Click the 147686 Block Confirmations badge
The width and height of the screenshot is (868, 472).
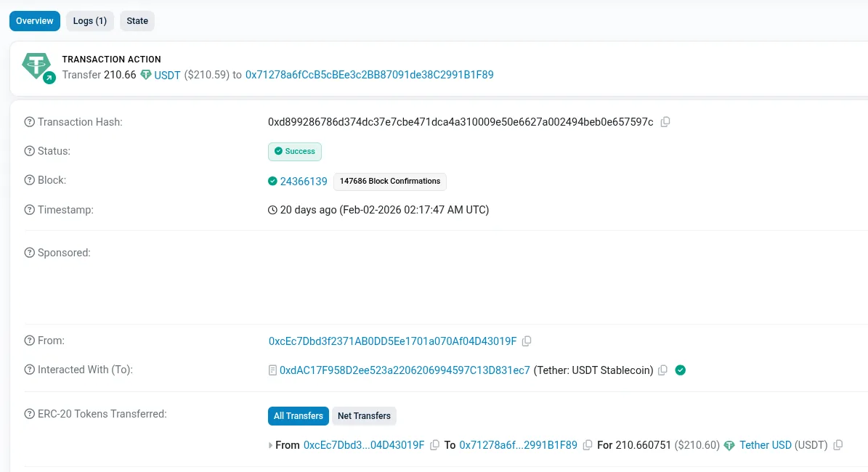(x=389, y=181)
